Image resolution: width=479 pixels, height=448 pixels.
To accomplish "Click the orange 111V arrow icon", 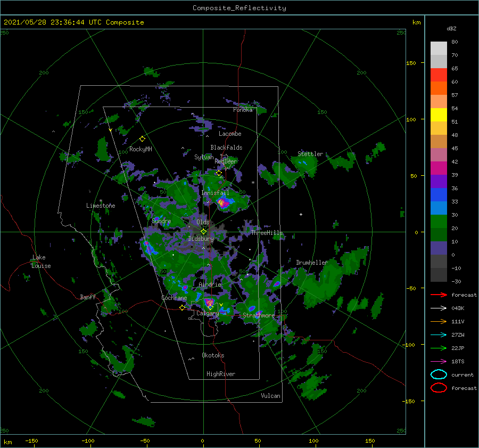I will 439,321.
